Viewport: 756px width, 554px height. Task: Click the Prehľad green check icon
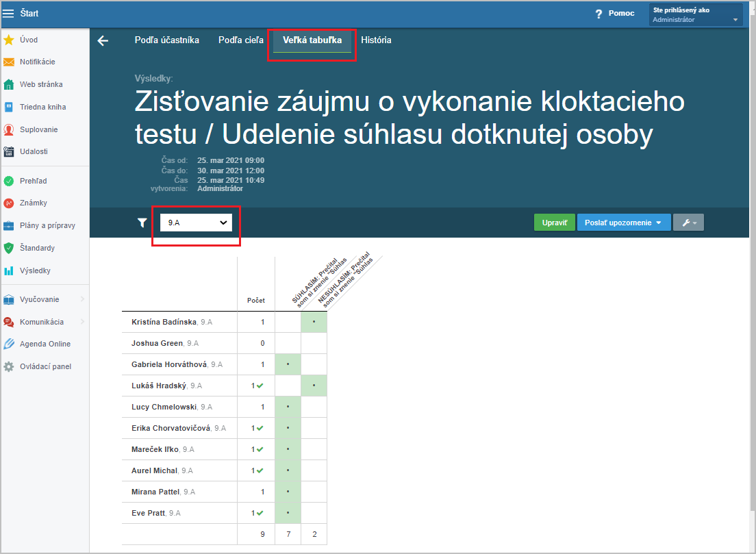(9, 181)
